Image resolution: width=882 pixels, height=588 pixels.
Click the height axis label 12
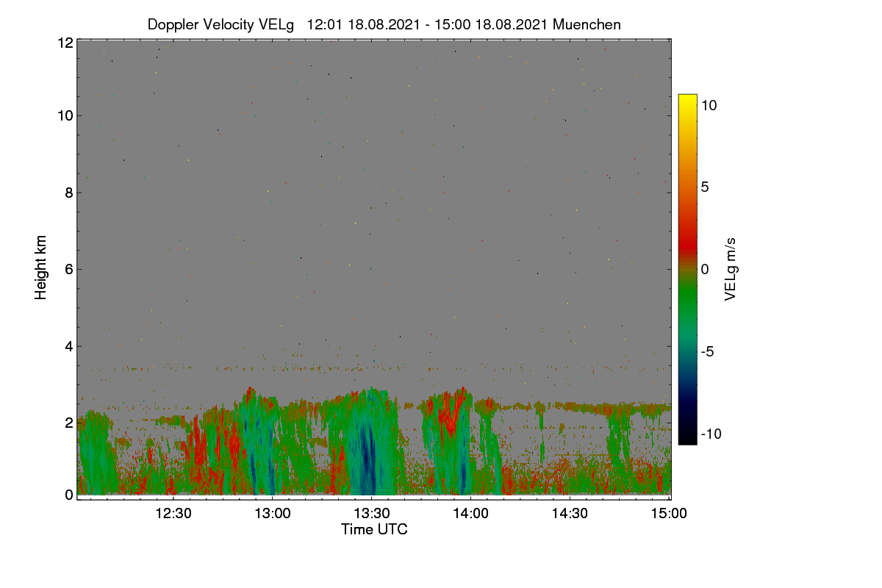pyautogui.click(x=65, y=43)
